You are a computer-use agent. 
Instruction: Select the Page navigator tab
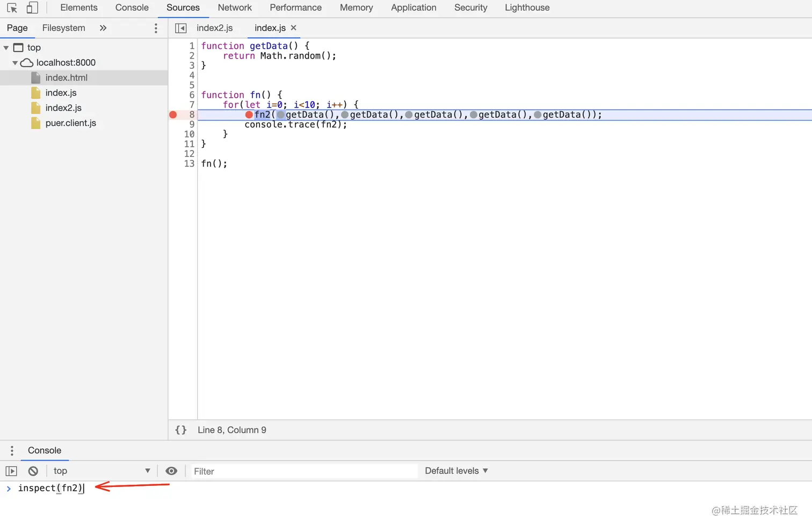click(x=17, y=28)
